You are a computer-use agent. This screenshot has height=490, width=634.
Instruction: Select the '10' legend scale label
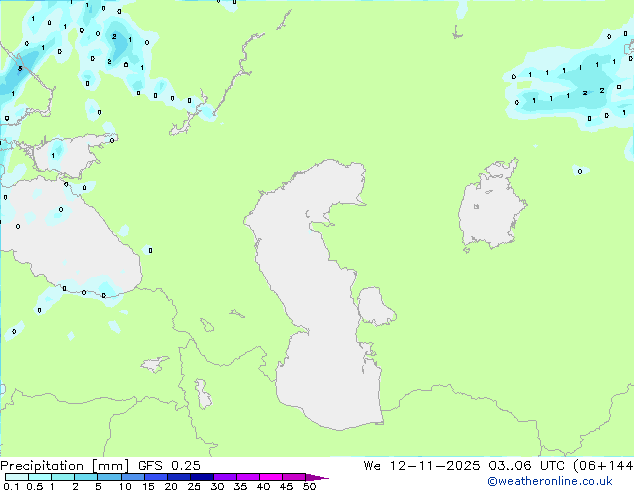125,486
